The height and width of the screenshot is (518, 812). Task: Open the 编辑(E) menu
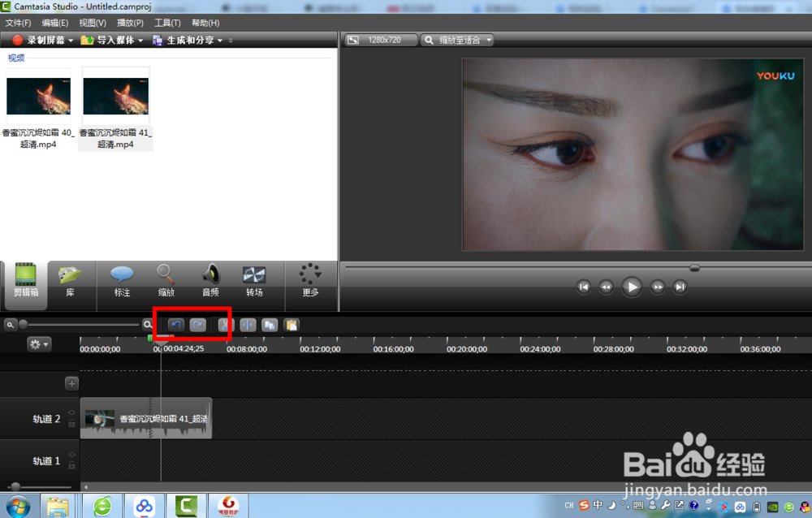point(55,23)
